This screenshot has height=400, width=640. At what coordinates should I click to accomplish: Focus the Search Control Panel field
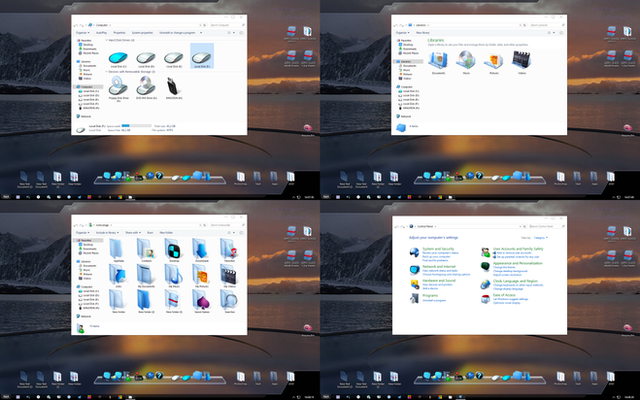pos(547,226)
